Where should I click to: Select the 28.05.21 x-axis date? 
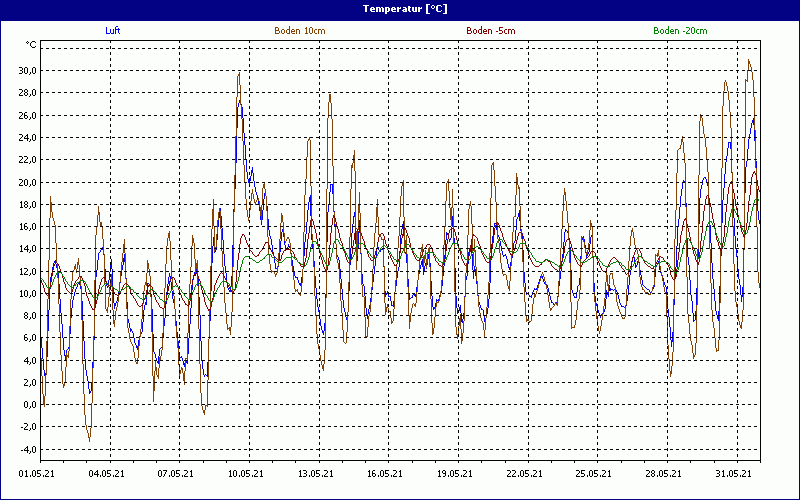click(662, 474)
